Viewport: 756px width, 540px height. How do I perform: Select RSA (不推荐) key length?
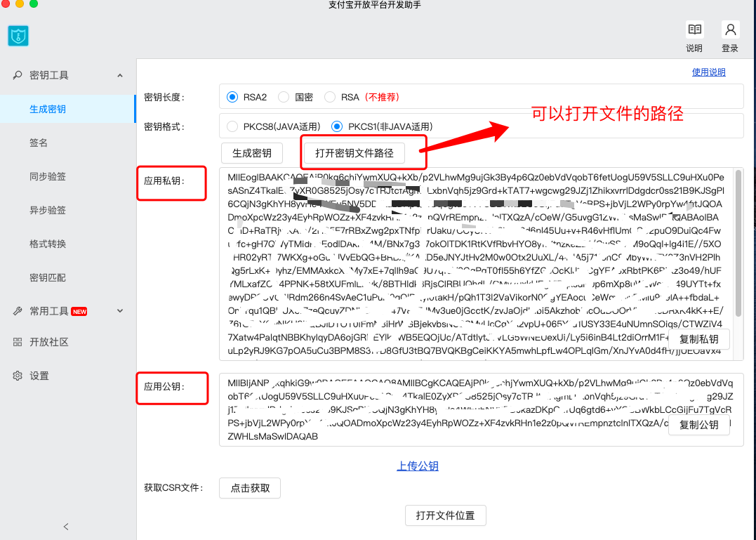pyautogui.click(x=330, y=98)
